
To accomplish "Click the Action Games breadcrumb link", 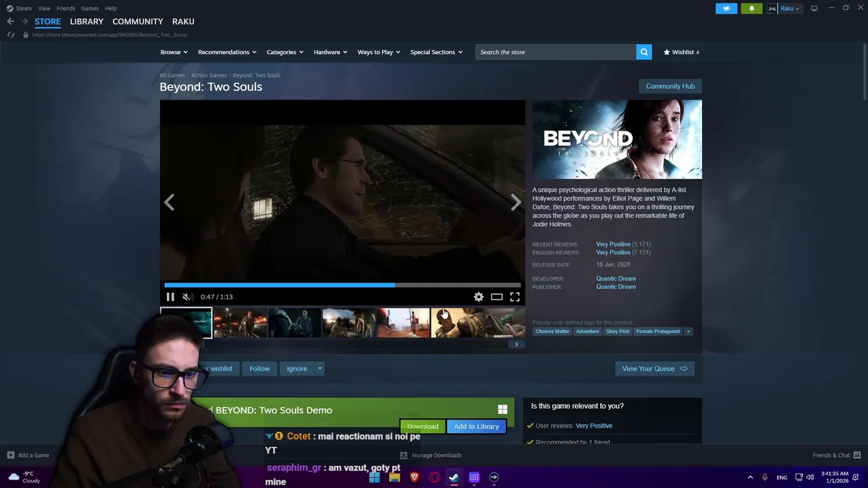I will point(209,75).
